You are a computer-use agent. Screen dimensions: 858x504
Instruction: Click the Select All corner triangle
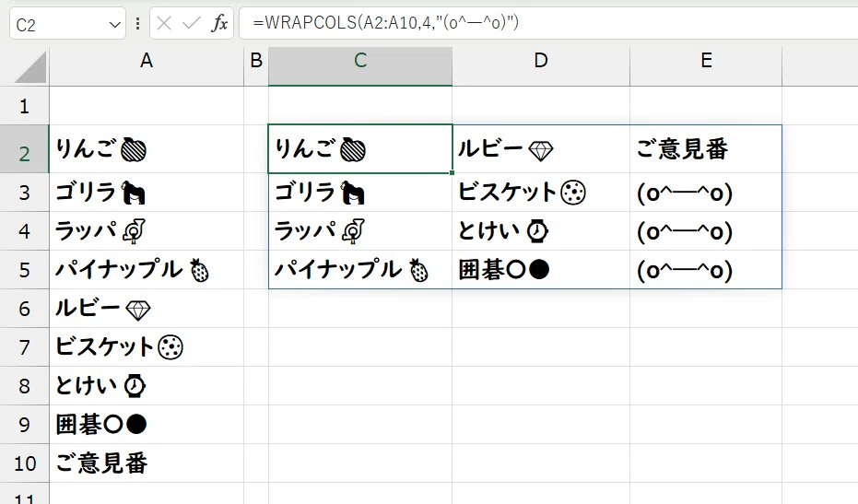pos(30,66)
